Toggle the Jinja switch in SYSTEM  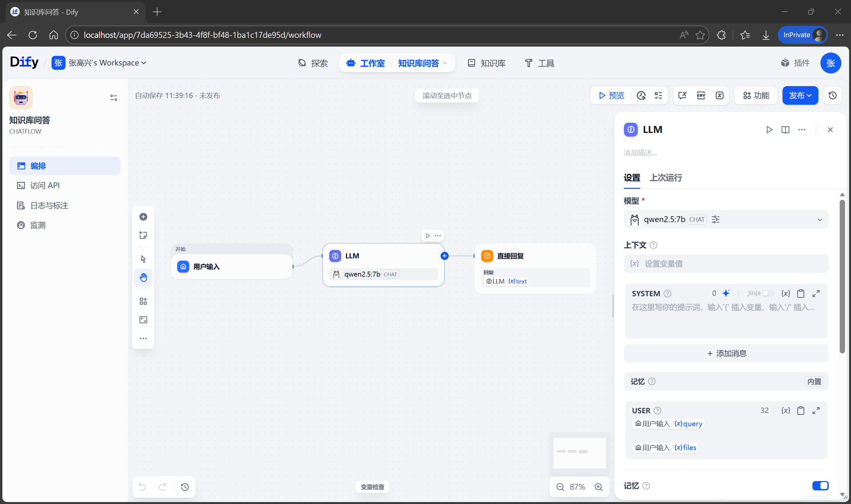pyautogui.click(x=767, y=293)
